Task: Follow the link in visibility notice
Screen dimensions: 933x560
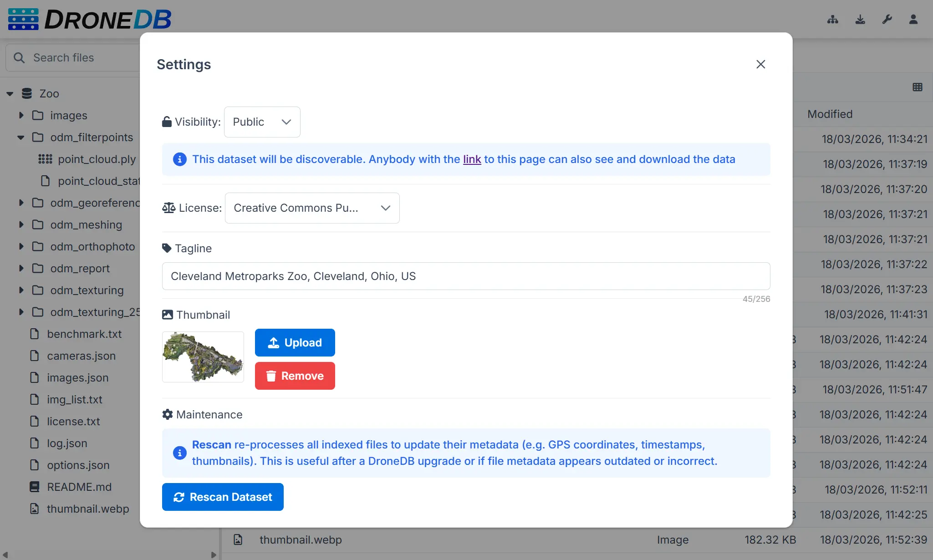Action: [x=472, y=159]
